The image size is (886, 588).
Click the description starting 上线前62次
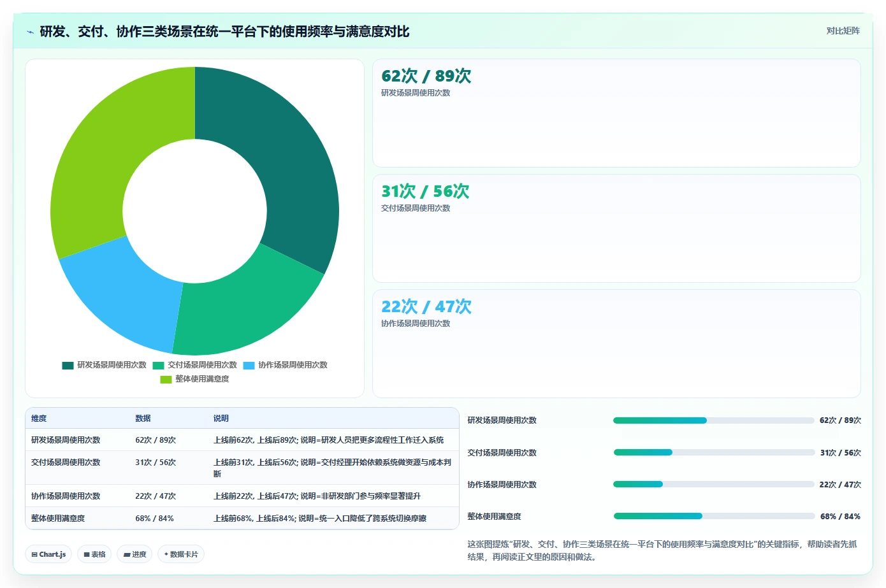329,440
